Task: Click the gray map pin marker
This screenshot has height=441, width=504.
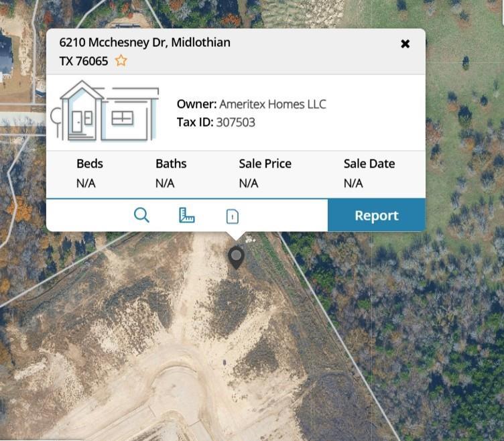Action: click(x=236, y=257)
